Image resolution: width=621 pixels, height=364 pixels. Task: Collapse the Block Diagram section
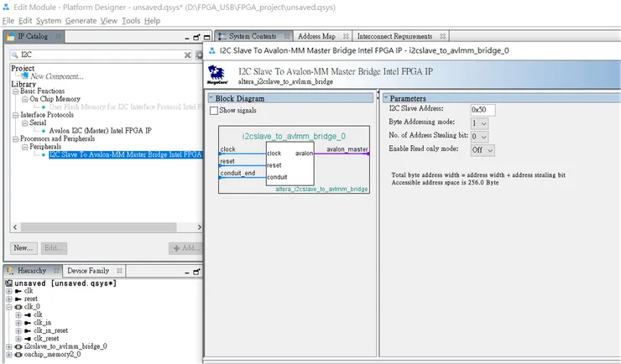[x=211, y=98]
